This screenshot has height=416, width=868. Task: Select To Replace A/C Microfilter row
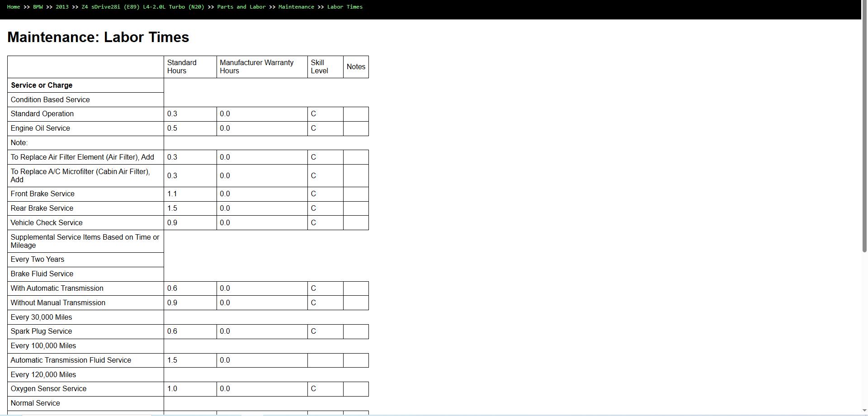85,176
